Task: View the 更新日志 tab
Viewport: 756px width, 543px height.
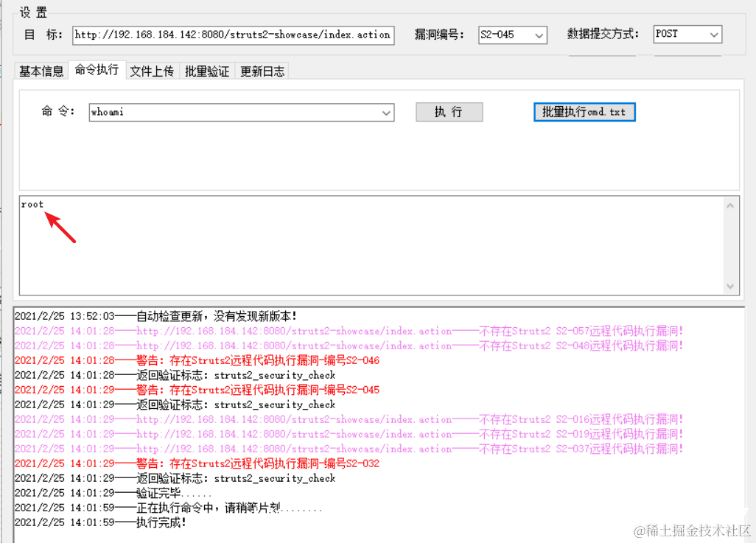Action: click(x=262, y=71)
